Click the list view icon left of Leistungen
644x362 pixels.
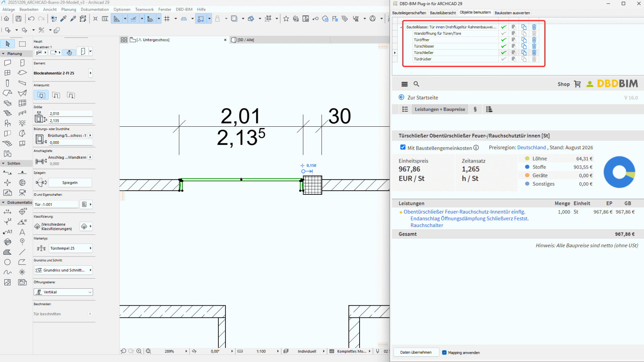405,109
